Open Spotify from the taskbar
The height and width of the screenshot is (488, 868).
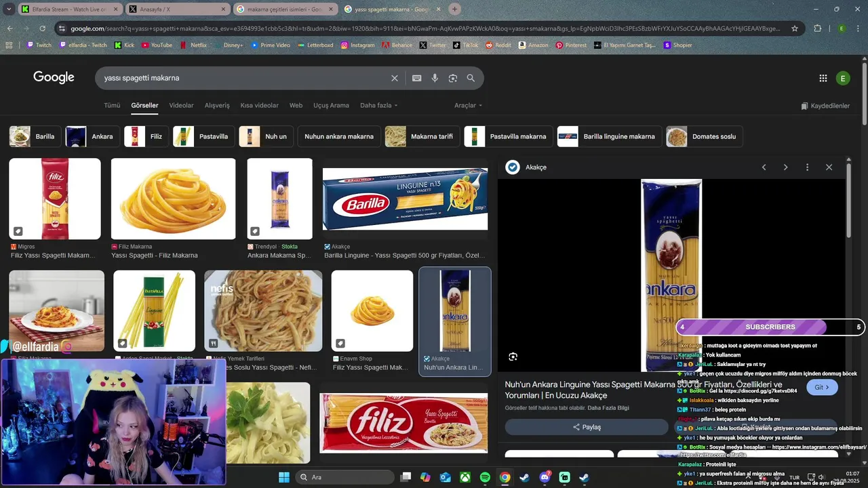tap(485, 477)
